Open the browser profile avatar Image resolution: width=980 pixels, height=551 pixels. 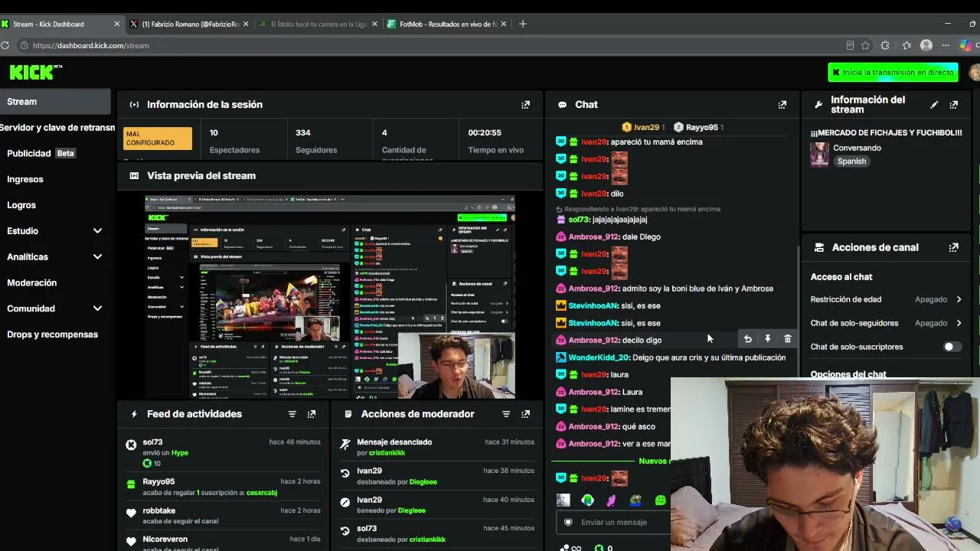point(926,45)
